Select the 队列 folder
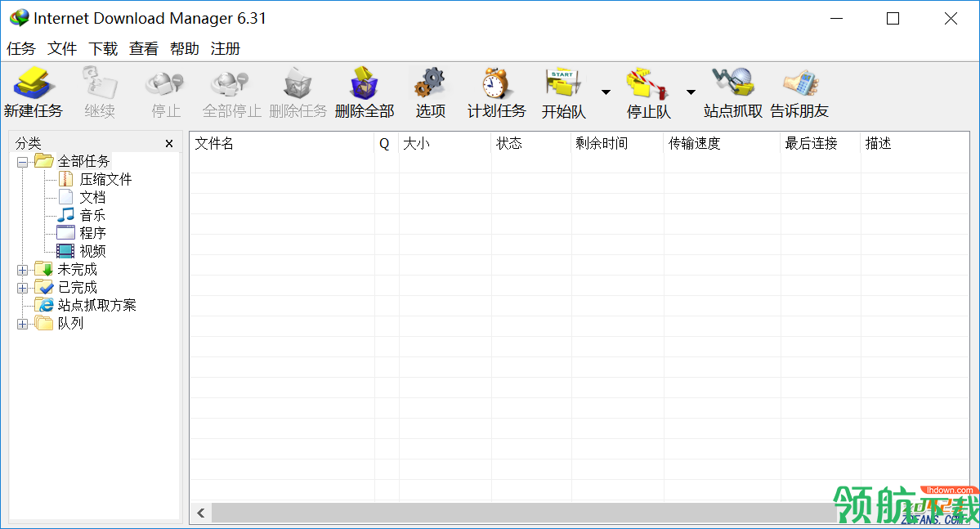 70,323
